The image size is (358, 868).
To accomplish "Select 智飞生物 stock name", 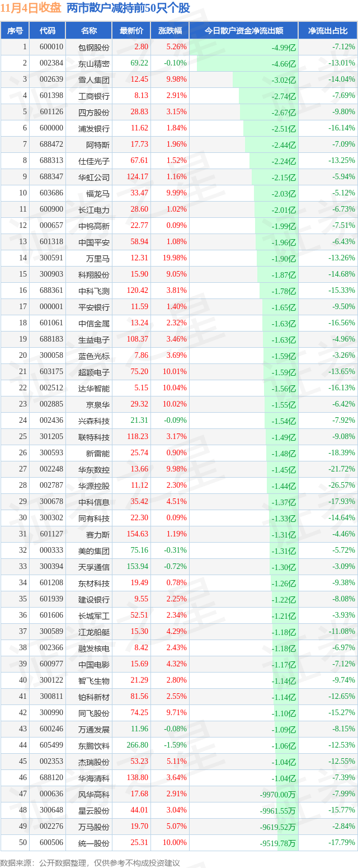I will point(95,681).
